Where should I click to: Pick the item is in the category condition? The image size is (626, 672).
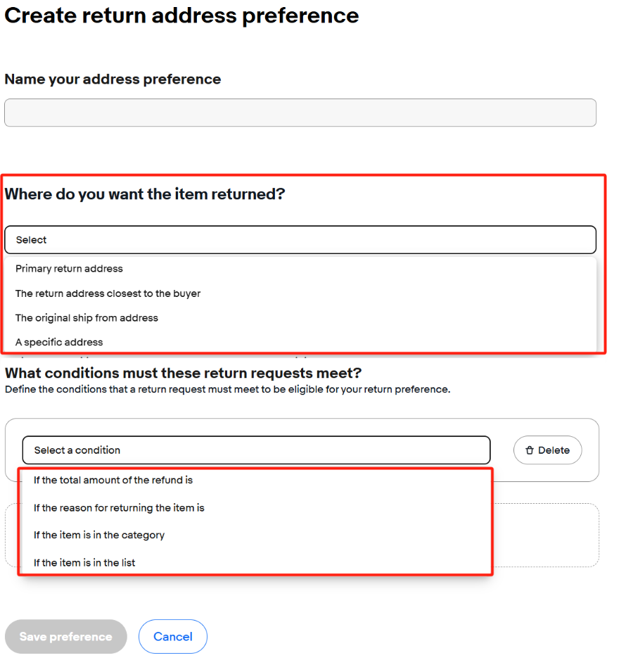(99, 535)
